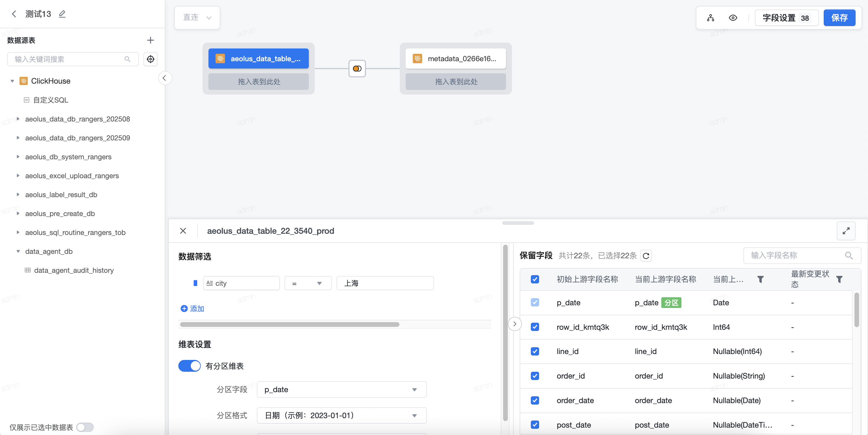Click the join relation icon between the two tables
The width and height of the screenshot is (868, 435).
357,69
